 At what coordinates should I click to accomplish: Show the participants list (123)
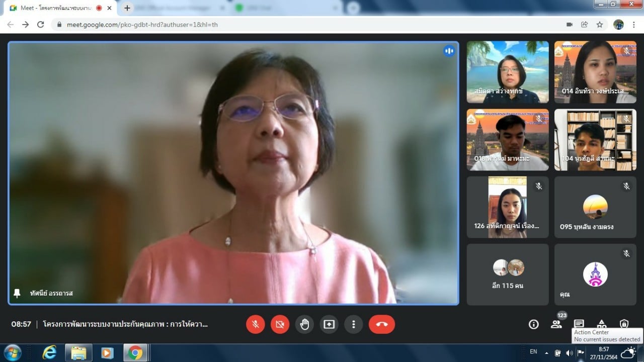coord(556,324)
